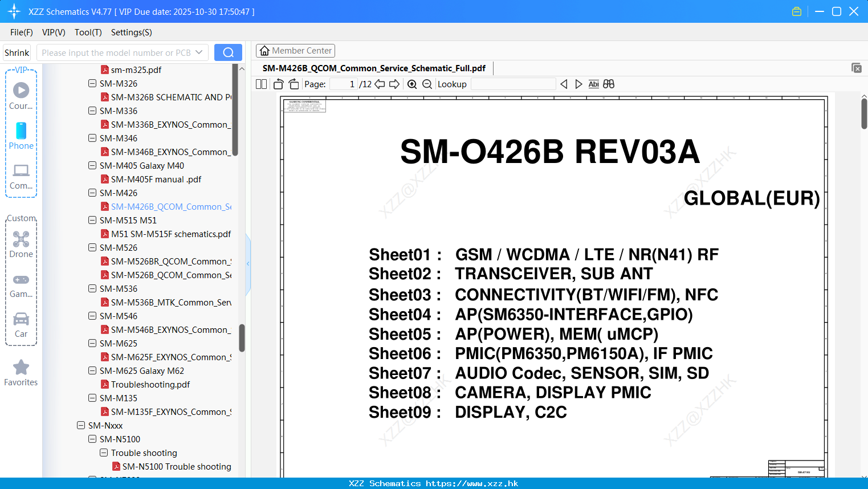The width and height of the screenshot is (868, 489).
Task: Select the Game console category icon
Action: [x=21, y=280]
